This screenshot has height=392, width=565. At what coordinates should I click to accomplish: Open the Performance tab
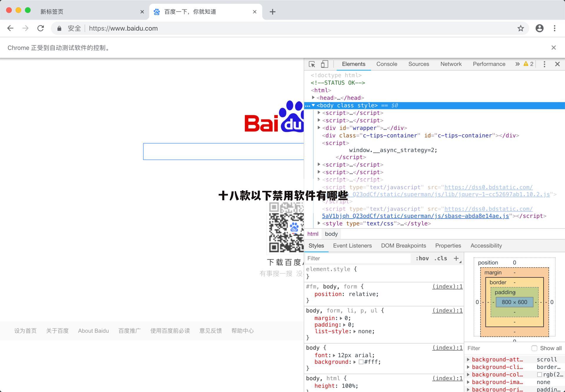point(489,64)
